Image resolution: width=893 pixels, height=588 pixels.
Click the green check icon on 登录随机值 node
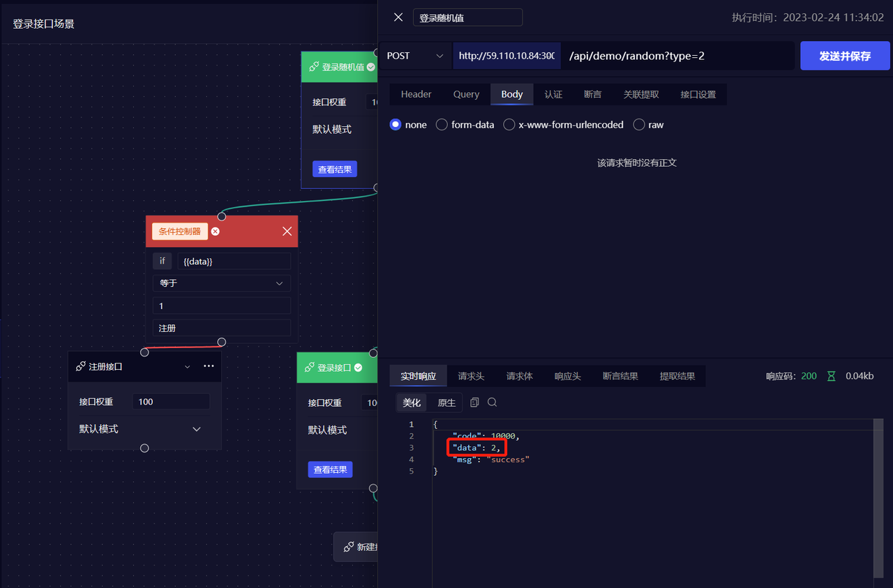(371, 67)
